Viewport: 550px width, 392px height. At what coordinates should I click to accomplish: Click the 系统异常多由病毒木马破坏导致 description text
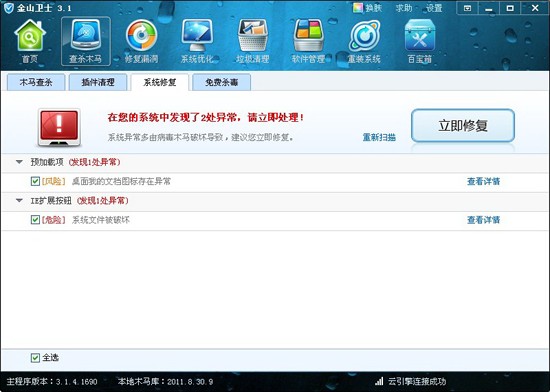[200, 137]
